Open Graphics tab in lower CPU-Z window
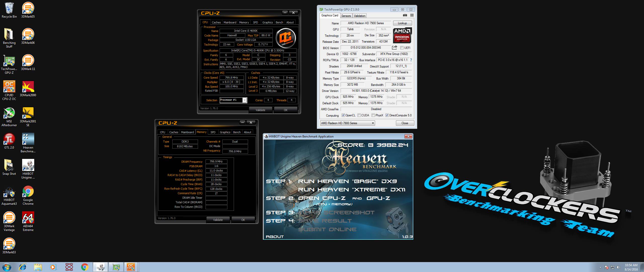This screenshot has width=644, height=272. pyautogui.click(x=225, y=132)
